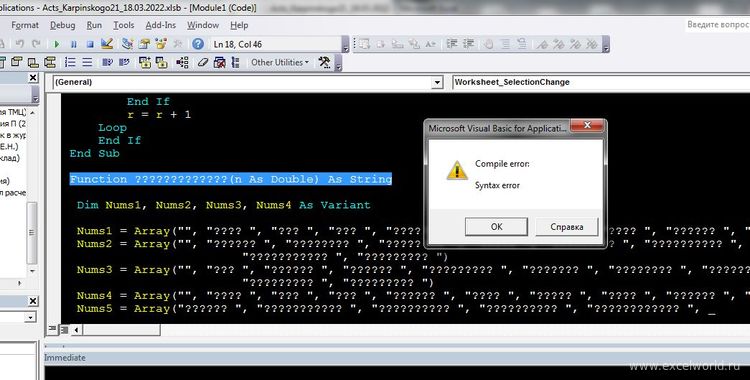Open Standard toolbar options arrow after Ln 18
Viewport: 750px width, 380px height.
click(345, 45)
